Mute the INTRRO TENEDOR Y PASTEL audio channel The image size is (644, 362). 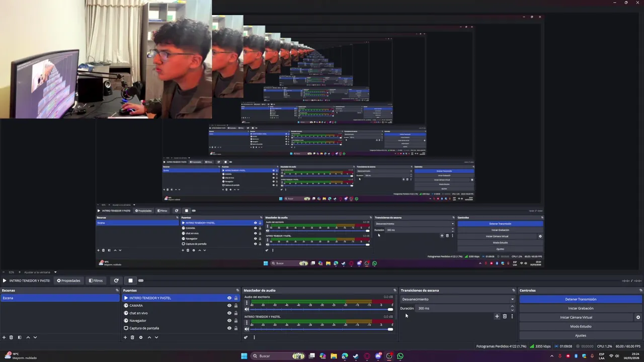(247, 329)
